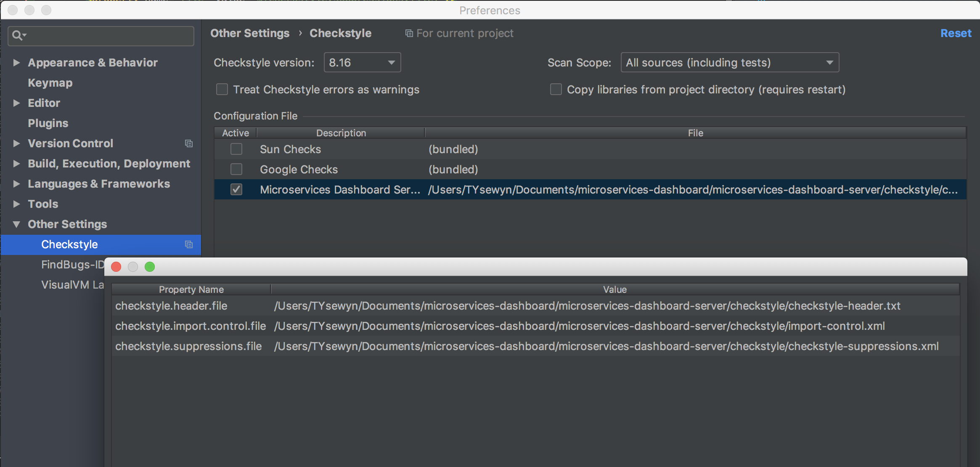Image resolution: width=980 pixels, height=467 pixels.
Task: Click the 'For current project' icon in header
Action: click(x=409, y=33)
